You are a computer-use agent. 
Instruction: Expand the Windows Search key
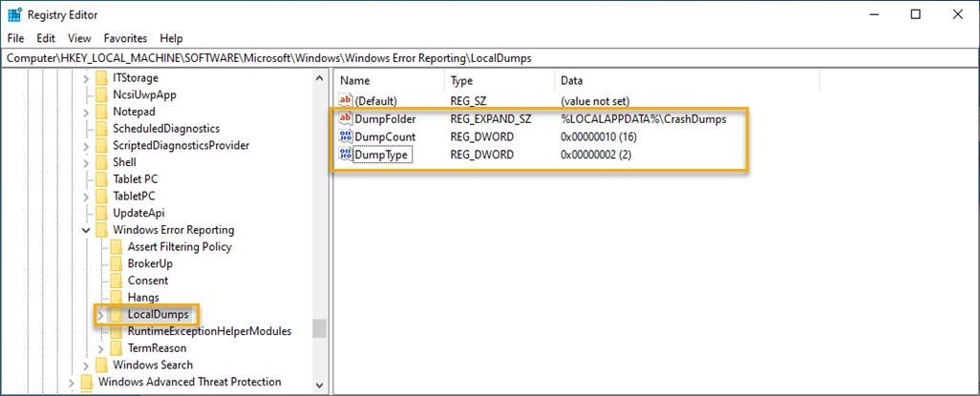click(x=86, y=365)
